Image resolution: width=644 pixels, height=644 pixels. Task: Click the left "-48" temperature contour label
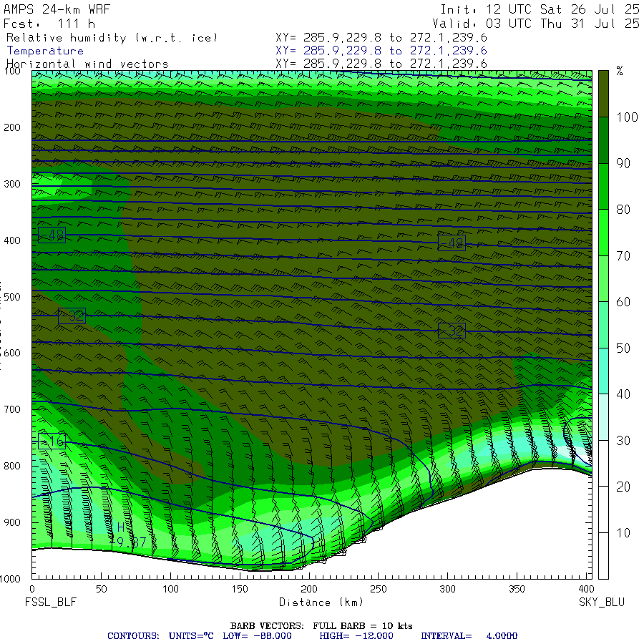(x=52, y=235)
